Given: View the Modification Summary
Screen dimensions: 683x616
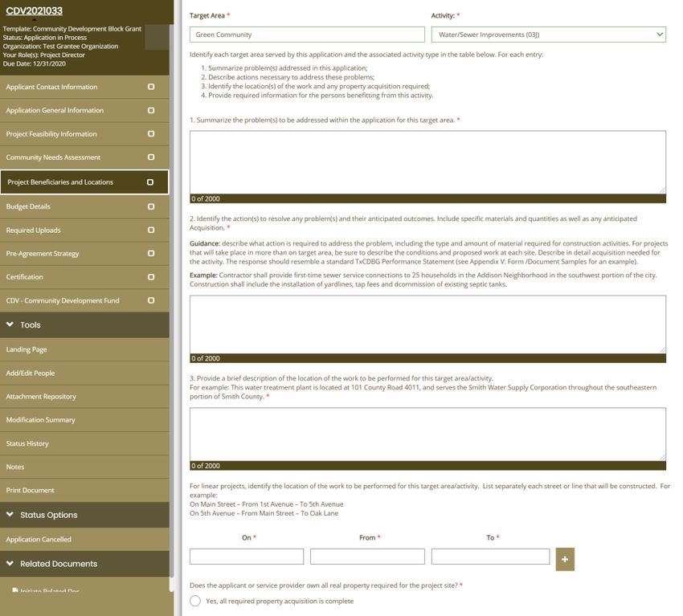Looking at the screenshot, I should (x=40, y=420).
